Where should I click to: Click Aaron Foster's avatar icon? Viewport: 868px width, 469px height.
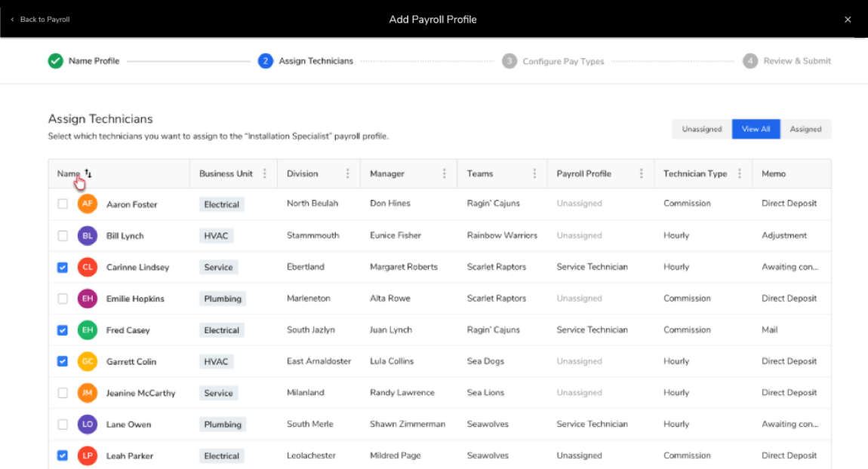click(x=87, y=204)
